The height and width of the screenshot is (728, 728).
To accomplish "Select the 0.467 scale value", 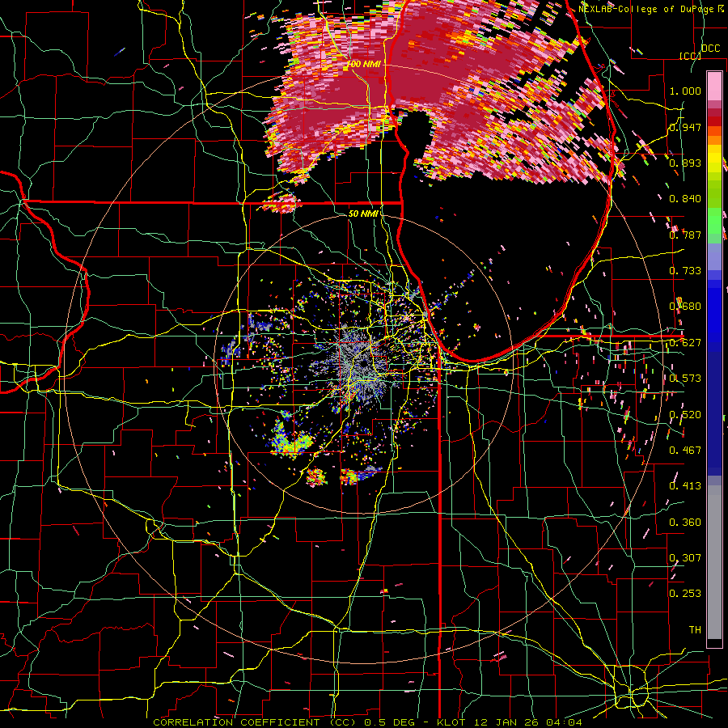I will click(685, 451).
